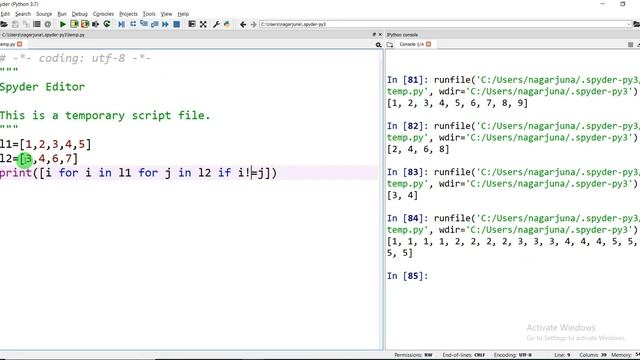Click the 'In [85]:' console prompt
The image size is (640, 360).
pyautogui.click(x=407, y=276)
